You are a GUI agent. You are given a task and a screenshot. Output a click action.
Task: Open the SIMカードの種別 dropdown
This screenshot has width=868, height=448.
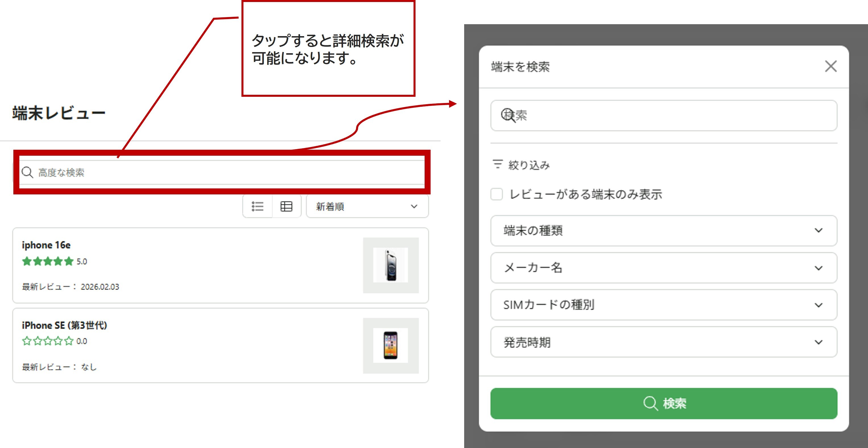pos(664,305)
